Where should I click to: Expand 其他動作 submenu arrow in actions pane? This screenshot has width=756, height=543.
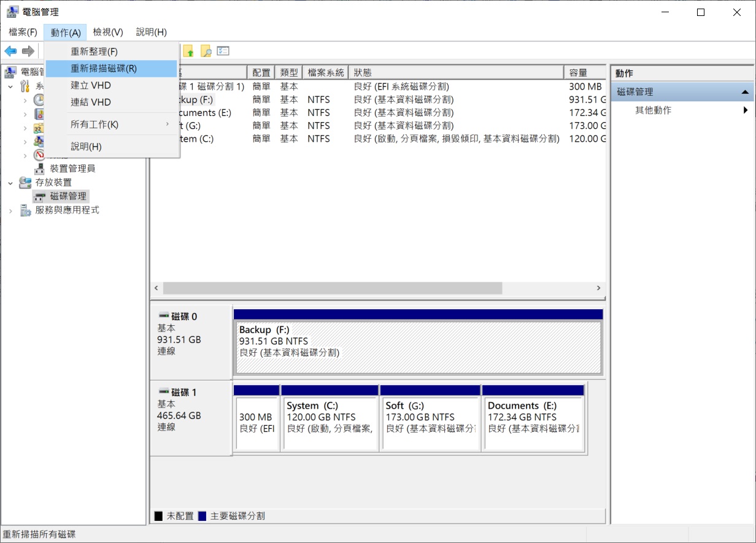(746, 110)
